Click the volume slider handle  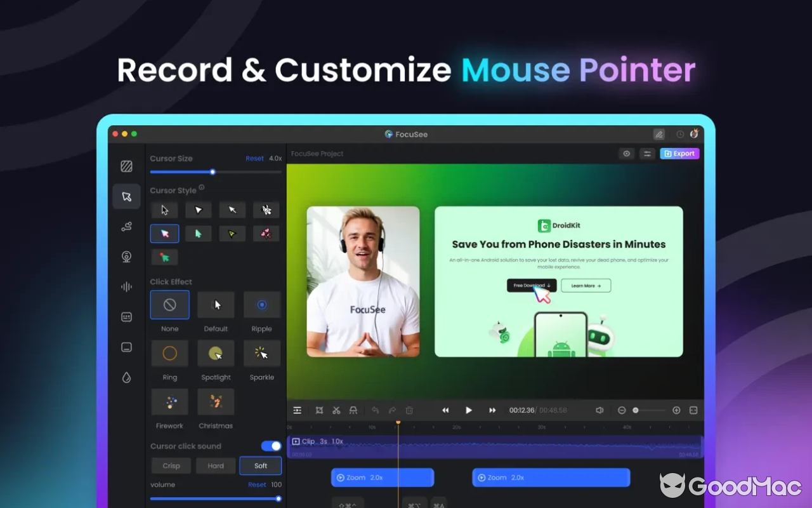click(278, 498)
